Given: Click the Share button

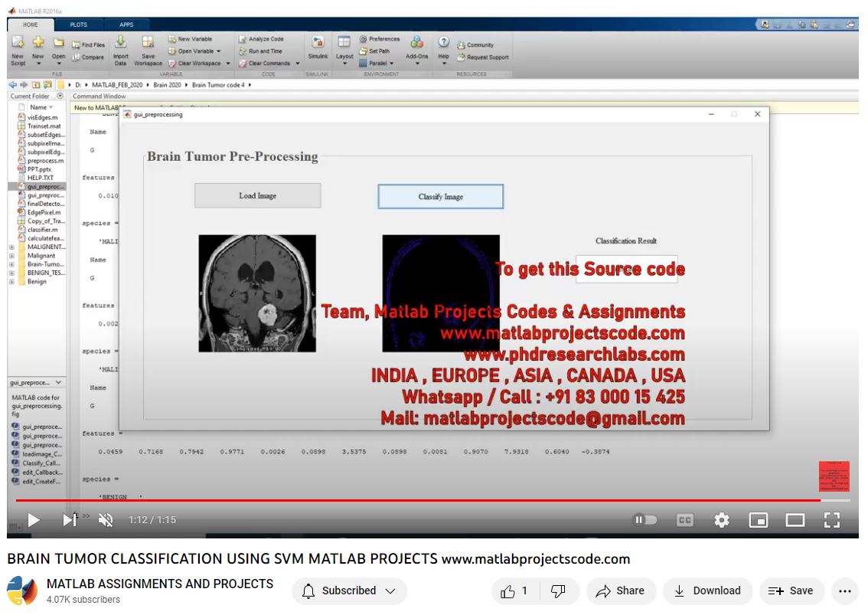Looking at the screenshot, I should point(620,590).
